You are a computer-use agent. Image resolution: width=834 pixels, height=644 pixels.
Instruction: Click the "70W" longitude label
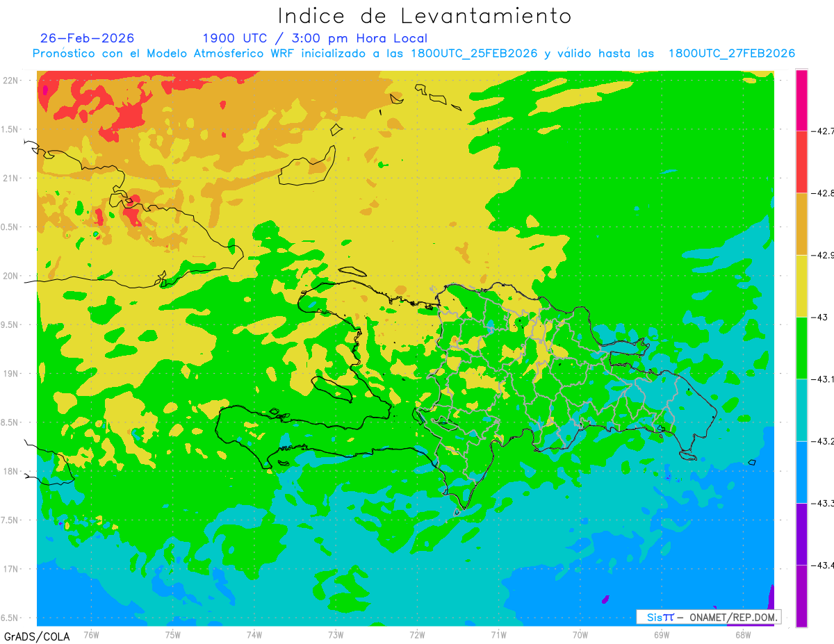(580, 634)
